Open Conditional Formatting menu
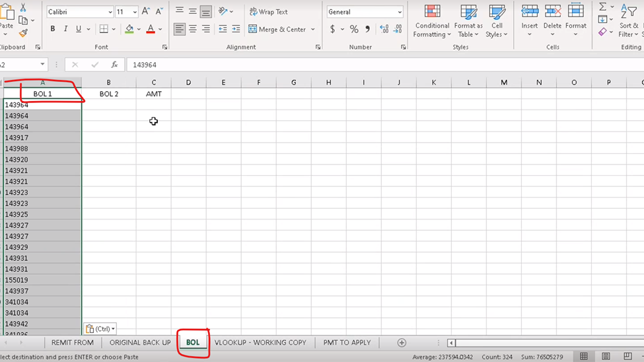 tap(432, 21)
